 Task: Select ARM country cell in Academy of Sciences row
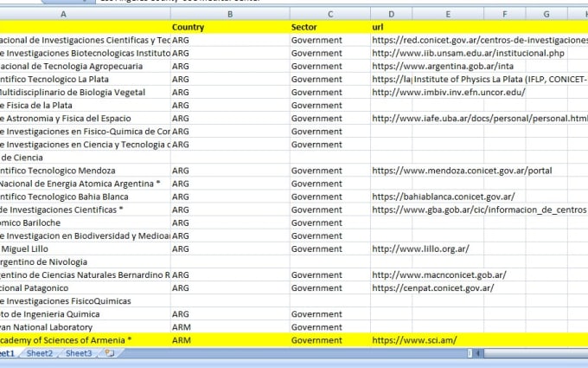230,339
